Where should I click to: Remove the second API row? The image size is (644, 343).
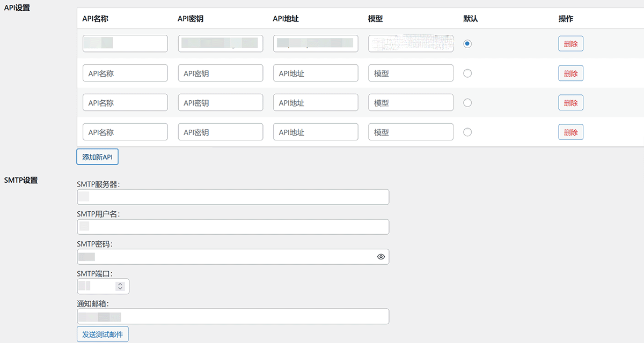pos(570,73)
